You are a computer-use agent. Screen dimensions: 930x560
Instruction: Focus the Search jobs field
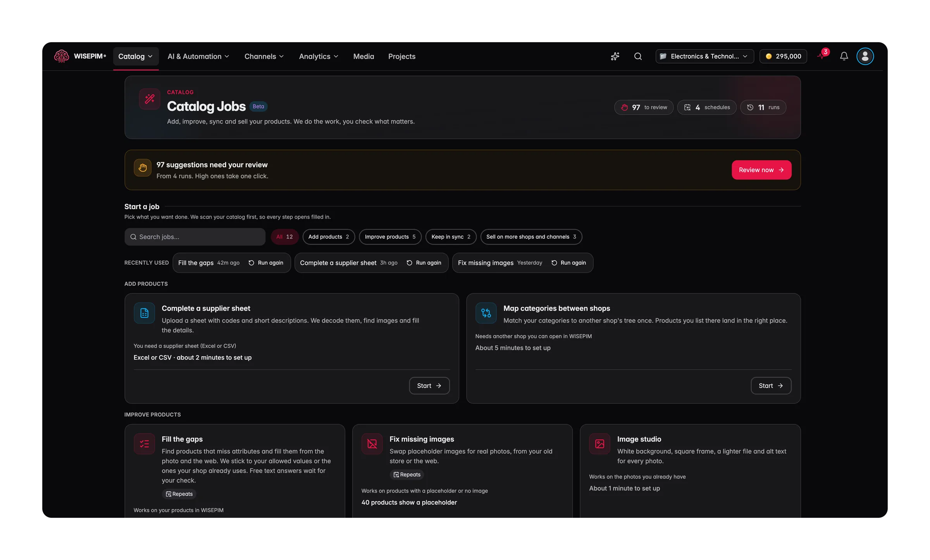coord(195,237)
